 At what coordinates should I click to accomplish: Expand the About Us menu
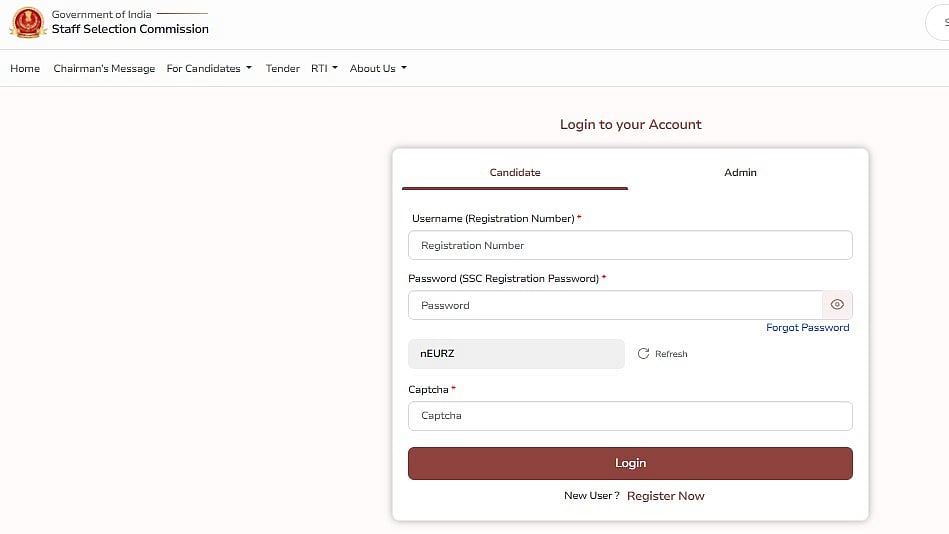click(378, 69)
